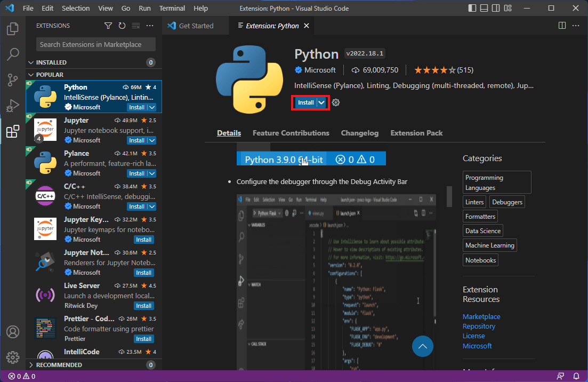Select the Details tab
Screen dimensions: 588x382
[x=229, y=133]
